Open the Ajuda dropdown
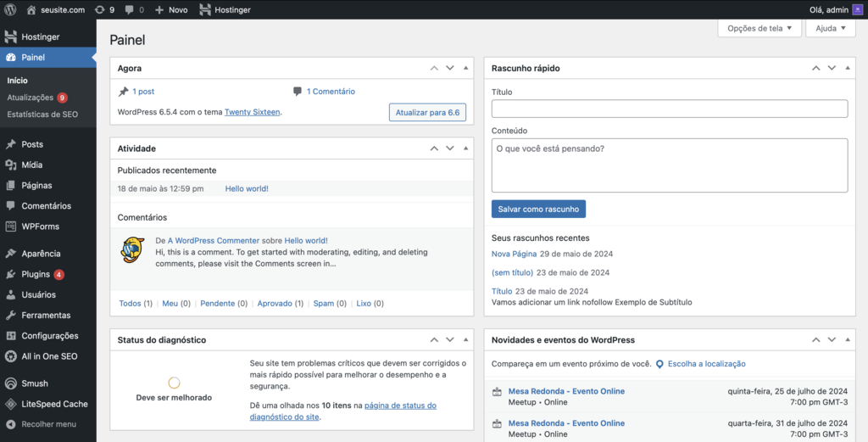The height and width of the screenshot is (442, 868). point(831,28)
